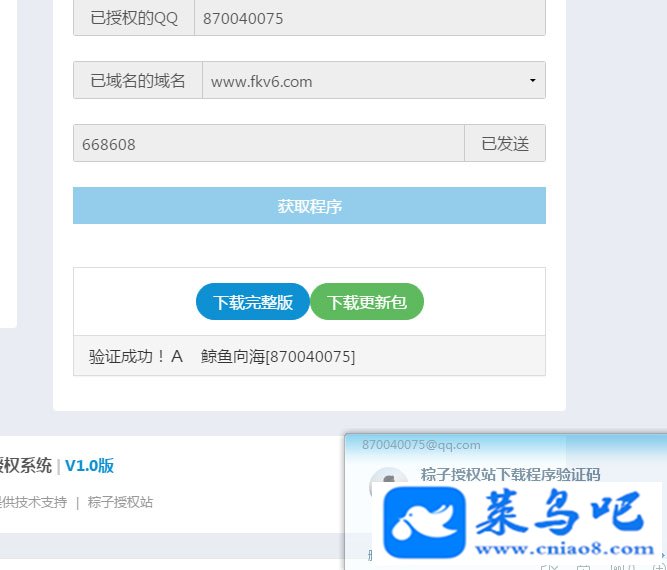
Task: Click the 已授权的QQ label
Action: [134, 18]
